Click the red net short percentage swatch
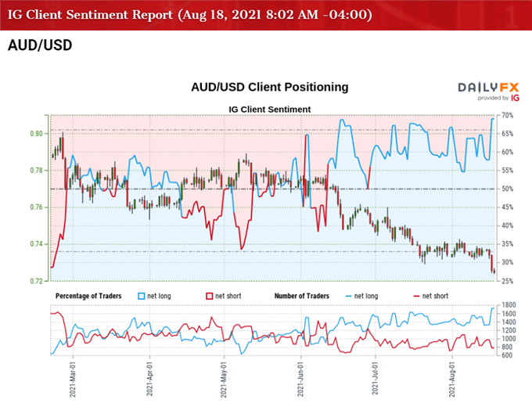The image size is (532, 407). (x=209, y=296)
